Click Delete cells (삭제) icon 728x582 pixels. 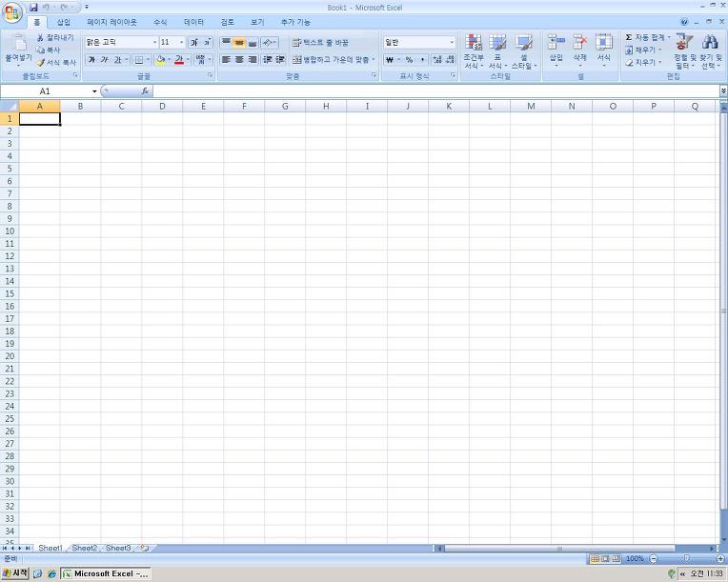pos(580,50)
